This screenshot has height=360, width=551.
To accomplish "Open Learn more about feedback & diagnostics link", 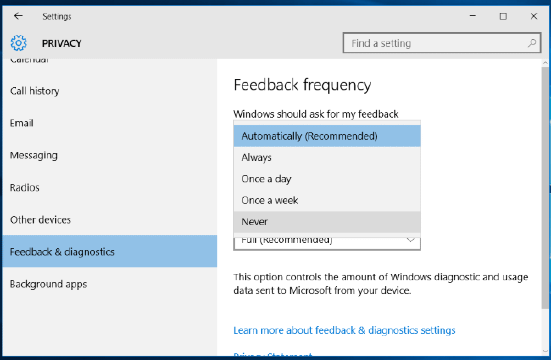I will pyautogui.click(x=344, y=330).
